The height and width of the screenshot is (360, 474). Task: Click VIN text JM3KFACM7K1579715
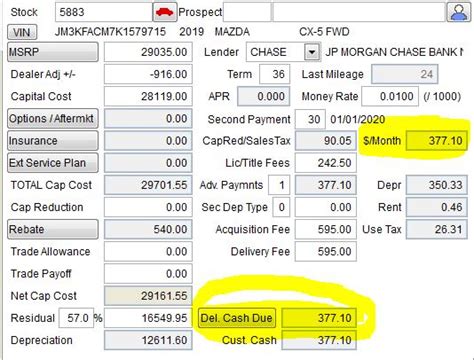110,32
